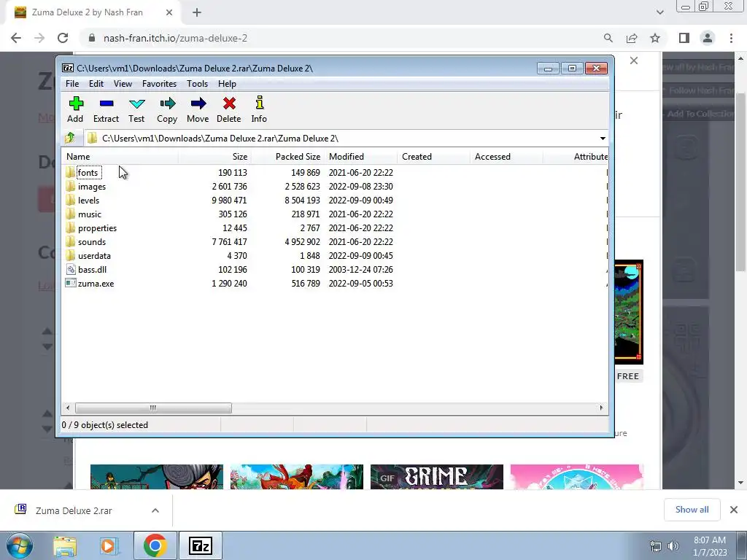
Task: Click the GRIME game thumbnail
Action: point(437,477)
